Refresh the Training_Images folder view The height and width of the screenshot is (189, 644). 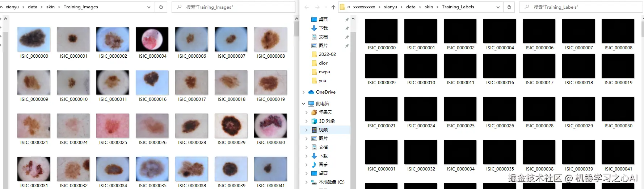[x=161, y=7]
